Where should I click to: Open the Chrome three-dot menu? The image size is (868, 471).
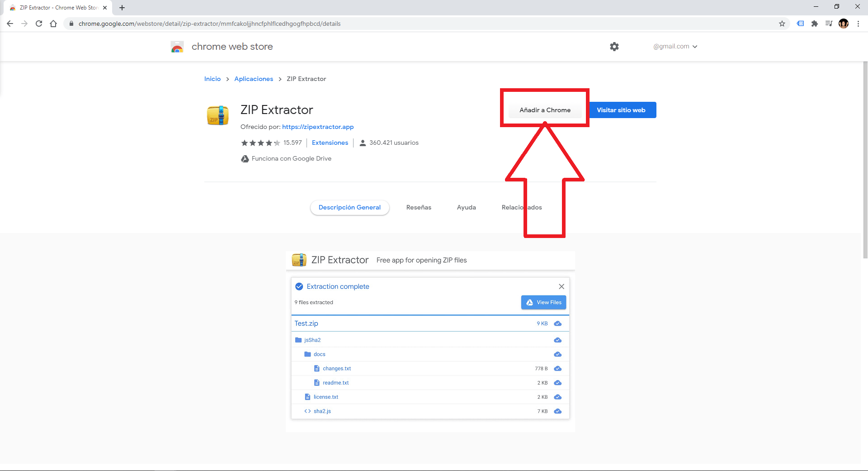click(x=858, y=24)
